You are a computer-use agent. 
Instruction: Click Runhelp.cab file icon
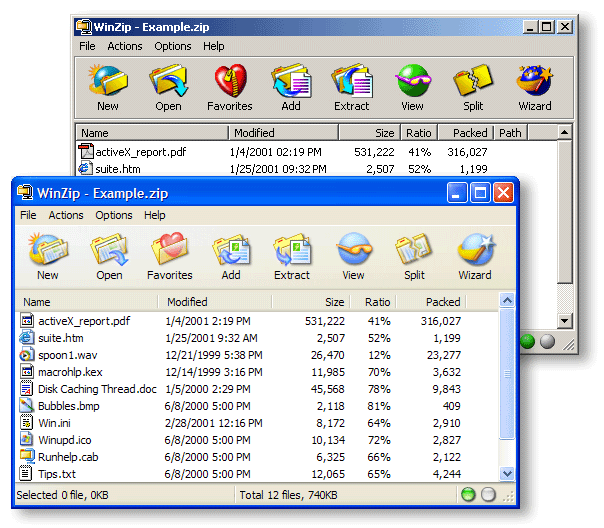point(27,456)
